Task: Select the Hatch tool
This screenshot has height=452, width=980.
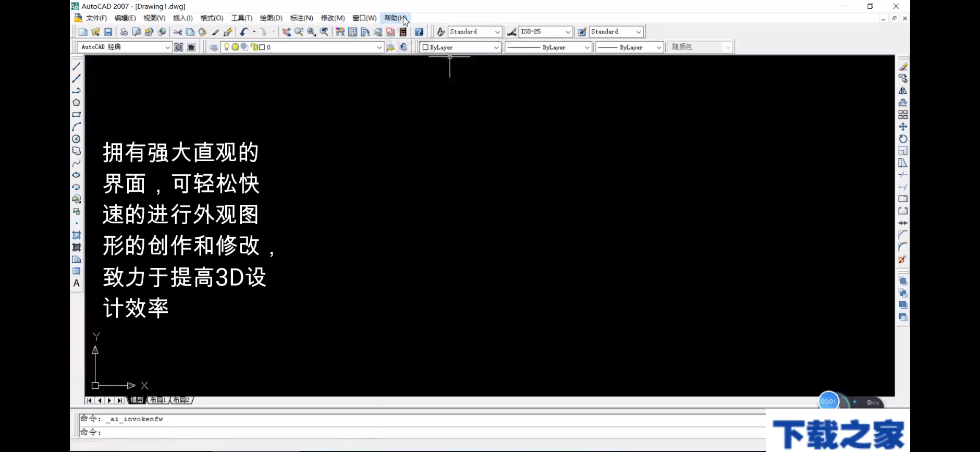Action: (77, 235)
